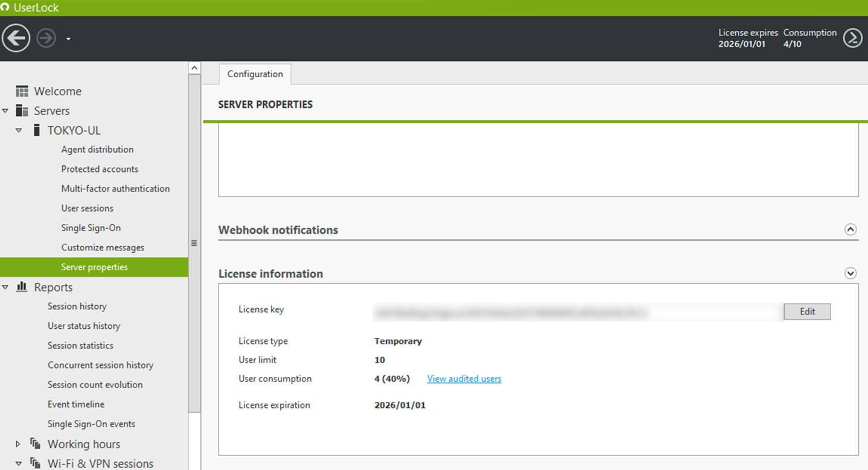The height and width of the screenshot is (470, 868).
Task: Go back with the back arrow button
Action: point(16,38)
